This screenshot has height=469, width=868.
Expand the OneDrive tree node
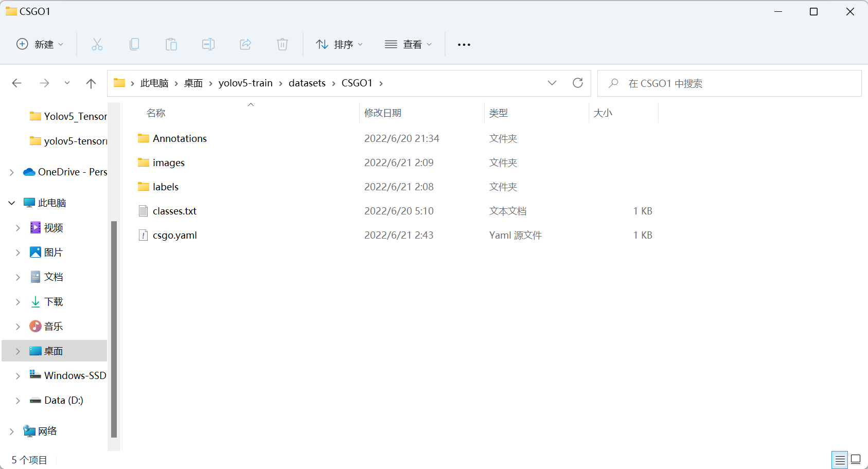click(x=12, y=172)
